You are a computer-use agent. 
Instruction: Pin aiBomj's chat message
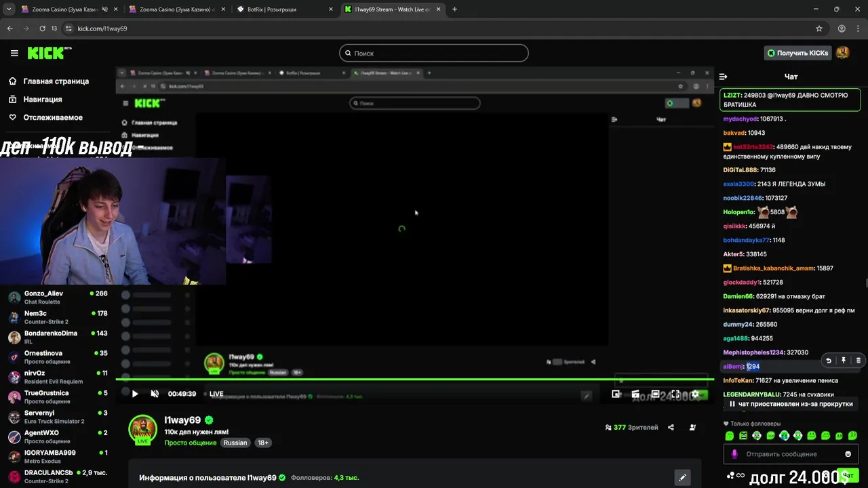point(844,361)
